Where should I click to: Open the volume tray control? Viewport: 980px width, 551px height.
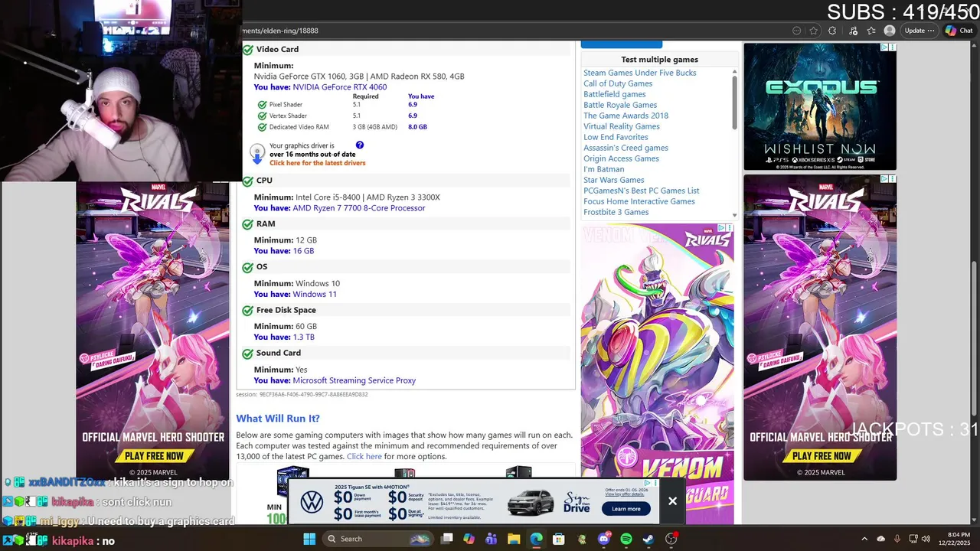(x=926, y=539)
